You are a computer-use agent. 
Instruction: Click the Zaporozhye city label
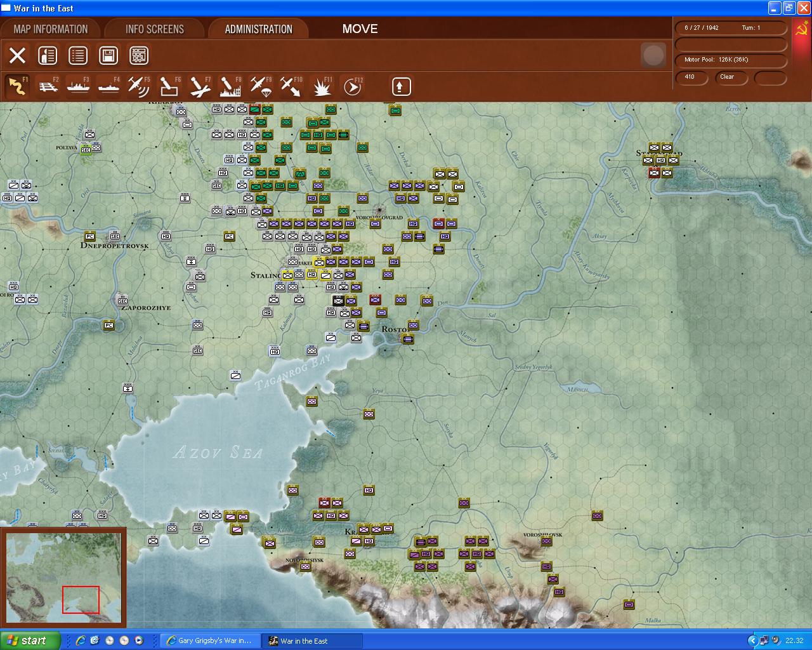tap(146, 308)
